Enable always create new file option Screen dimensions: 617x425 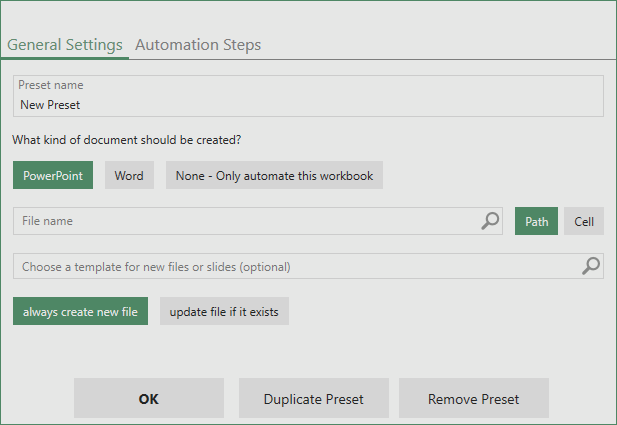click(x=80, y=311)
